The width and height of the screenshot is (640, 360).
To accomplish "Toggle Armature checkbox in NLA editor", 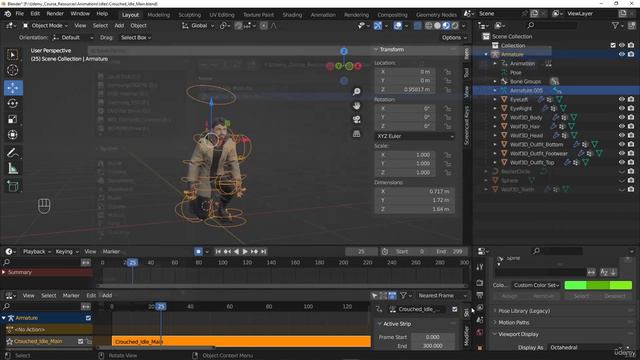I will click(88, 318).
